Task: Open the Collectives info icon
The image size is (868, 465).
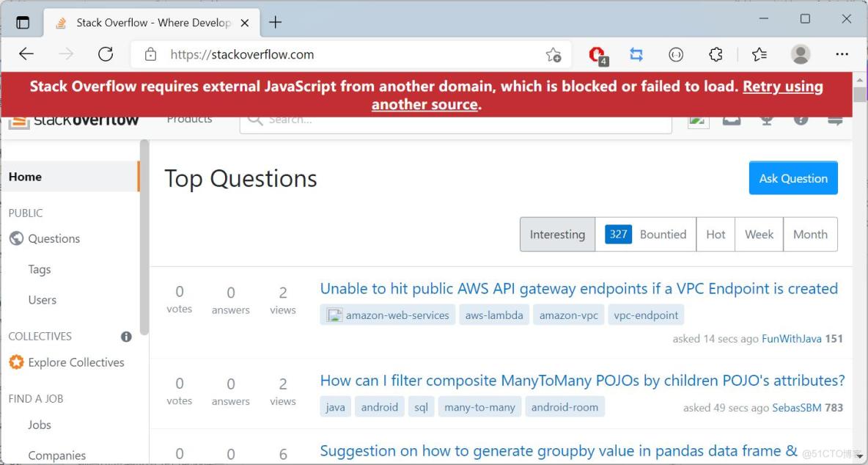Action: [126, 337]
